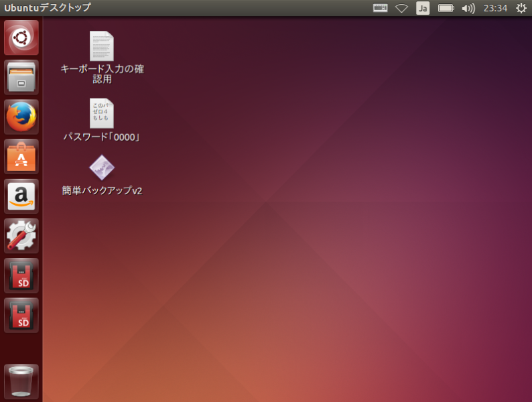Click the 23:34 clock to show calendar

click(495, 8)
